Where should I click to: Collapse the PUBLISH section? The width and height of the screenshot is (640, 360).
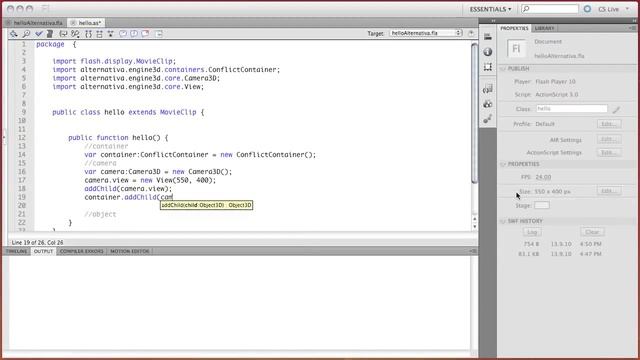(503, 69)
